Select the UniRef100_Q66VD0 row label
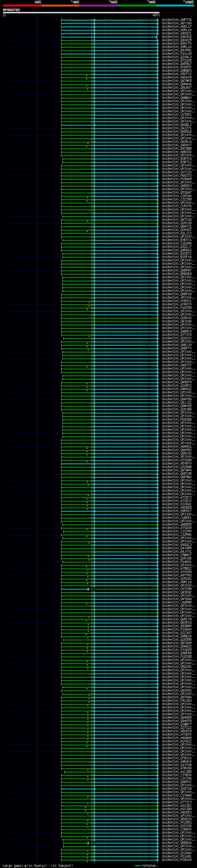197x868 pixels. pos(177,450)
